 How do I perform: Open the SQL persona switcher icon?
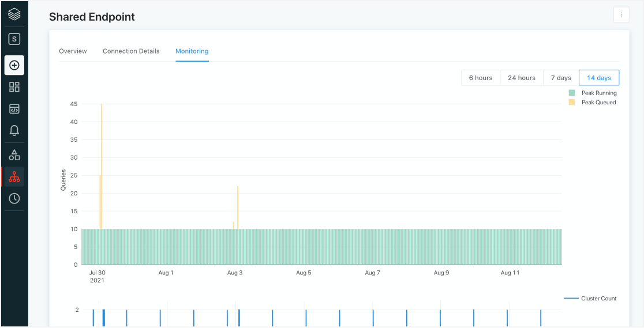(x=14, y=39)
